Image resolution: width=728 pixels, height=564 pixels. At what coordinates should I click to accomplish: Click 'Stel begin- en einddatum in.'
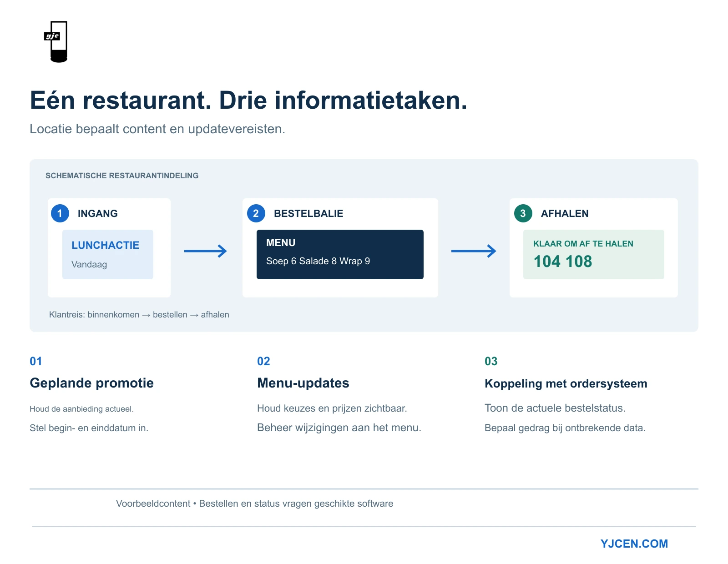(89, 428)
